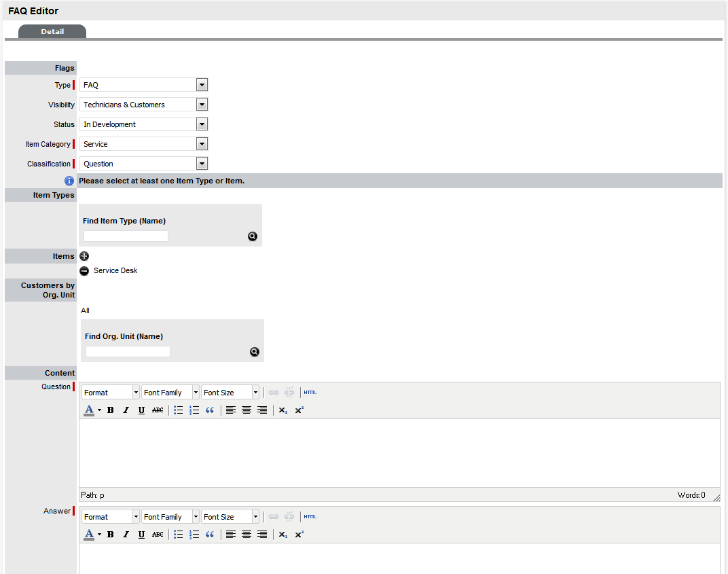Click insert link icon in Question editor
The height and width of the screenshot is (574, 728).
[x=274, y=393]
